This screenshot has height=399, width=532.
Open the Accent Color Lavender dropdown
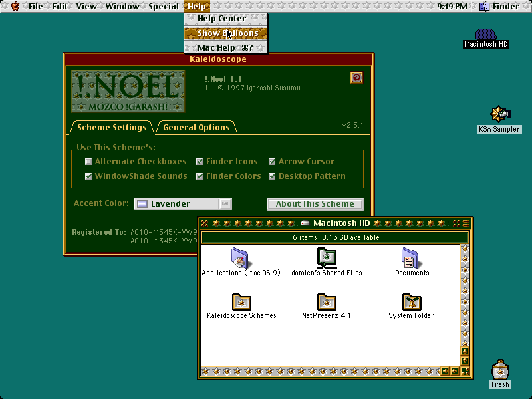pos(183,204)
